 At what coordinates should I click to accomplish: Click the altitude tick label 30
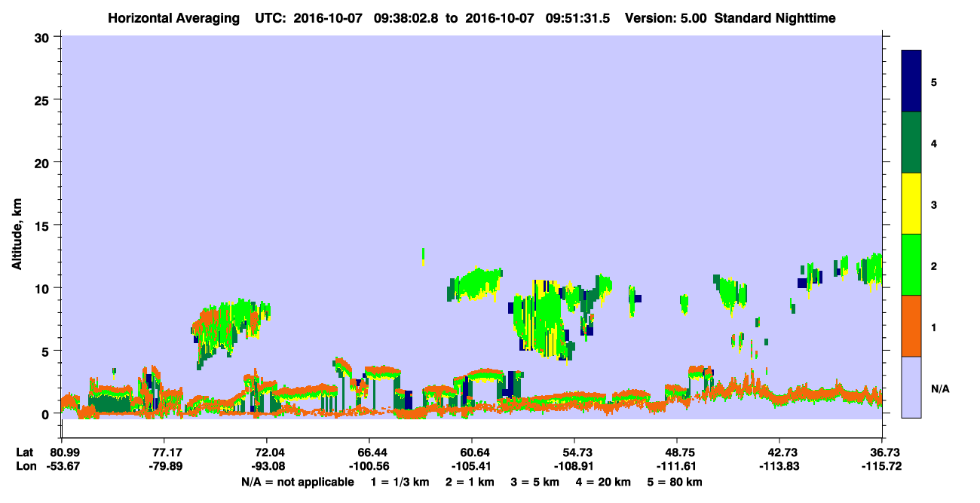coord(44,36)
